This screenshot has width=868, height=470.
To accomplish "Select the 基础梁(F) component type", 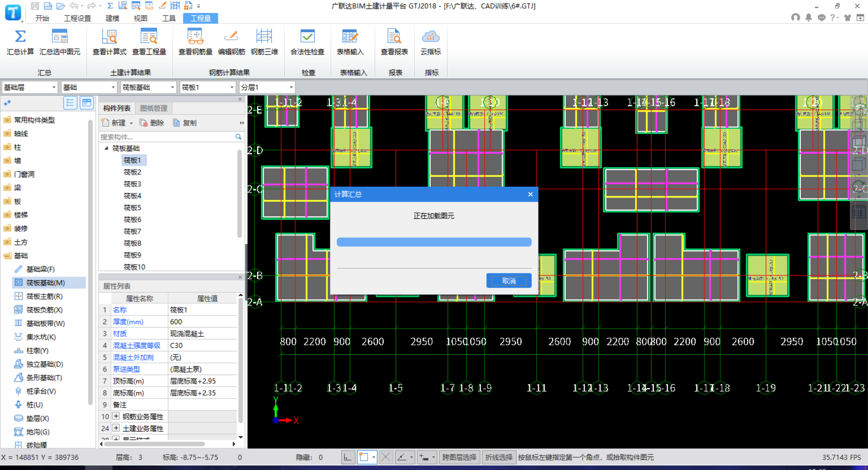I will (x=40, y=269).
